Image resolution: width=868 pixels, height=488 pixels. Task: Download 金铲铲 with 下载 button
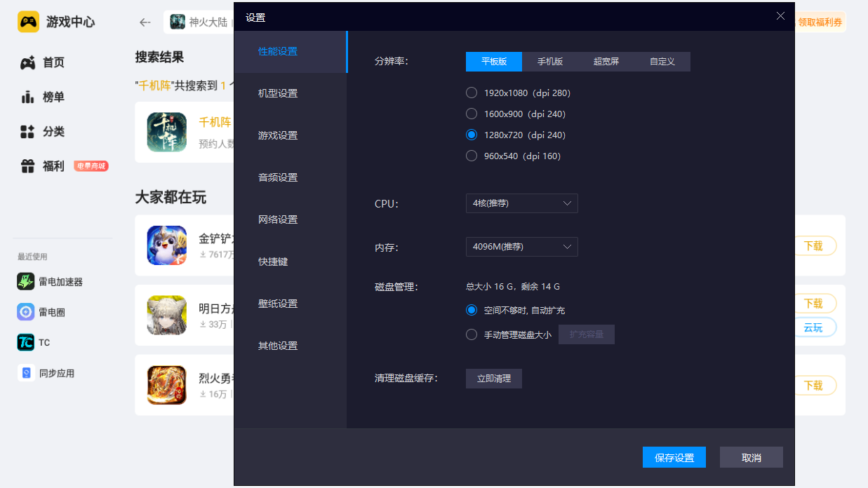pos(815,246)
